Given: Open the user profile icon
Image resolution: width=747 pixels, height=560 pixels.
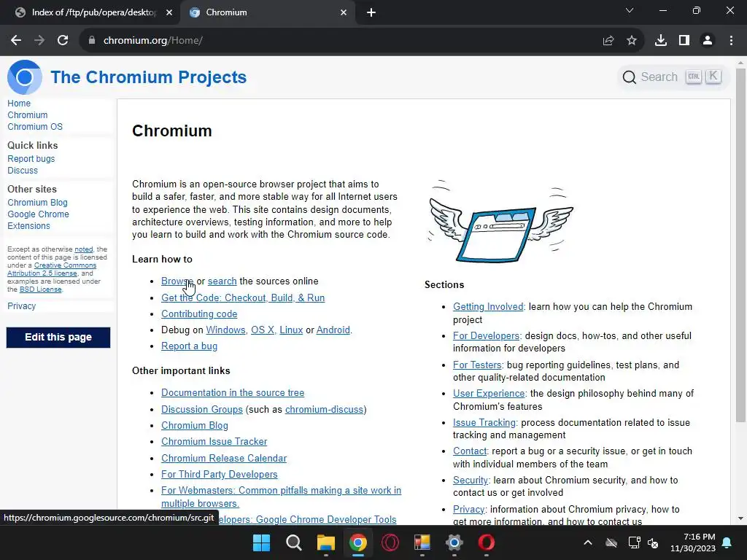Looking at the screenshot, I should (708, 41).
